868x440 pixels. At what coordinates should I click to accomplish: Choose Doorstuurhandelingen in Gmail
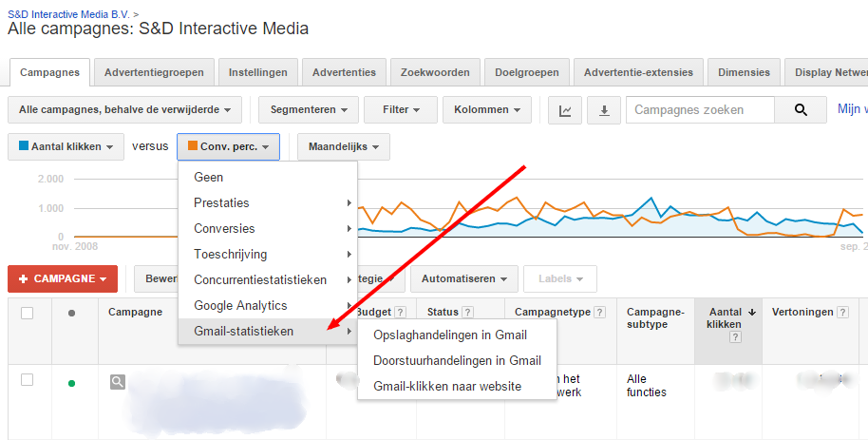point(457,361)
